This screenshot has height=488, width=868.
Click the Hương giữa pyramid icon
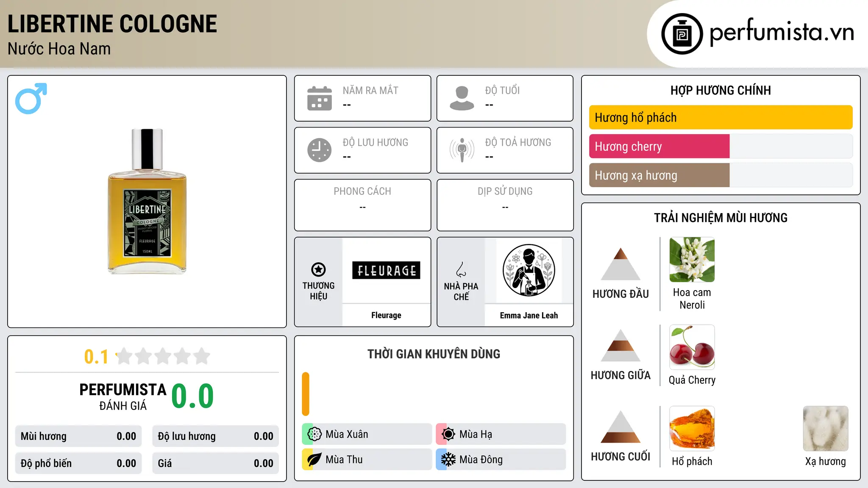pos(620,345)
